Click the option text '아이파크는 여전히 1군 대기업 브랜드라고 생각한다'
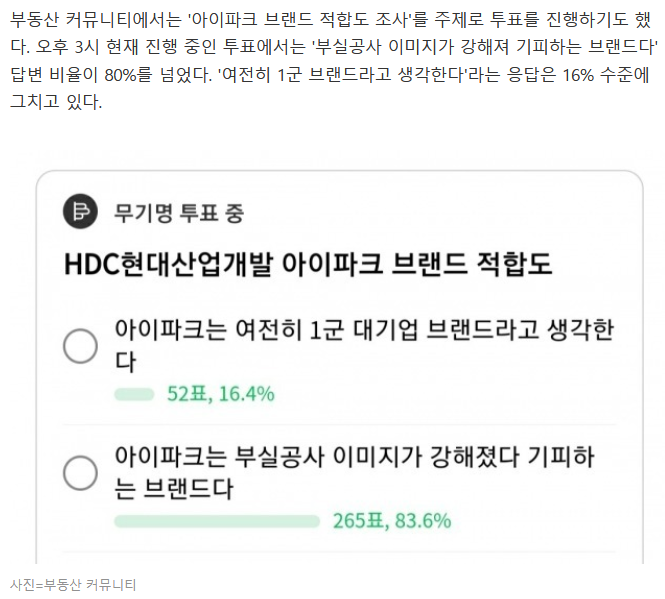 [x=364, y=345]
